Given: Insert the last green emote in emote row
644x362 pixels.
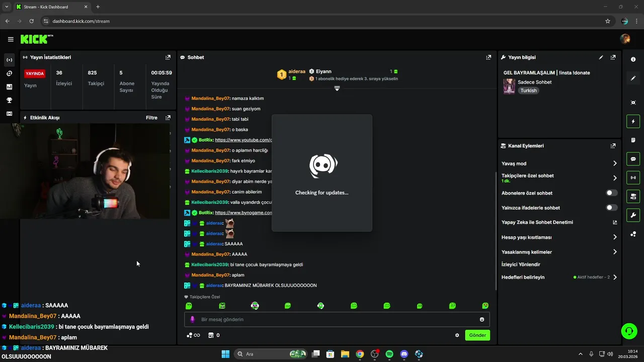Looking at the screenshot, I should pos(485,306).
